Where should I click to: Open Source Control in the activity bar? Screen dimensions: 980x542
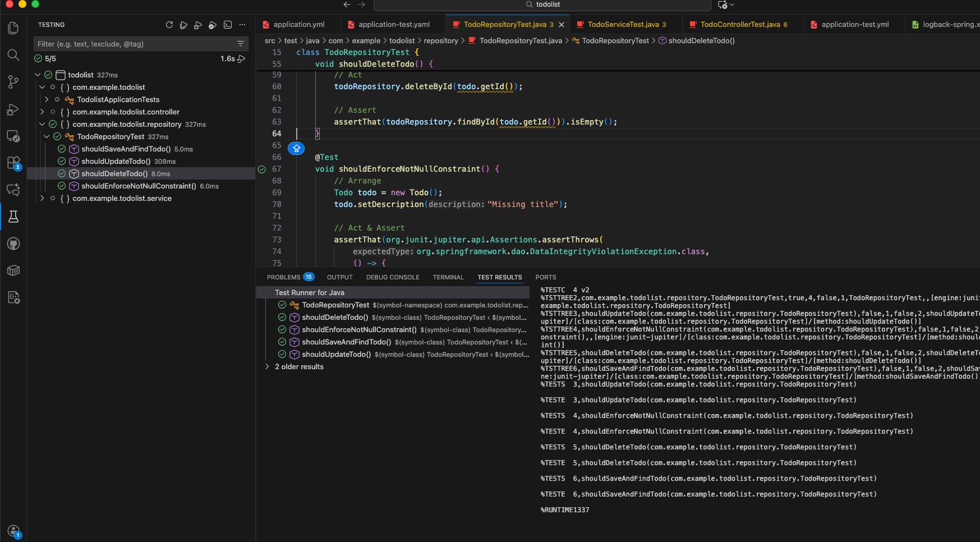coord(13,82)
